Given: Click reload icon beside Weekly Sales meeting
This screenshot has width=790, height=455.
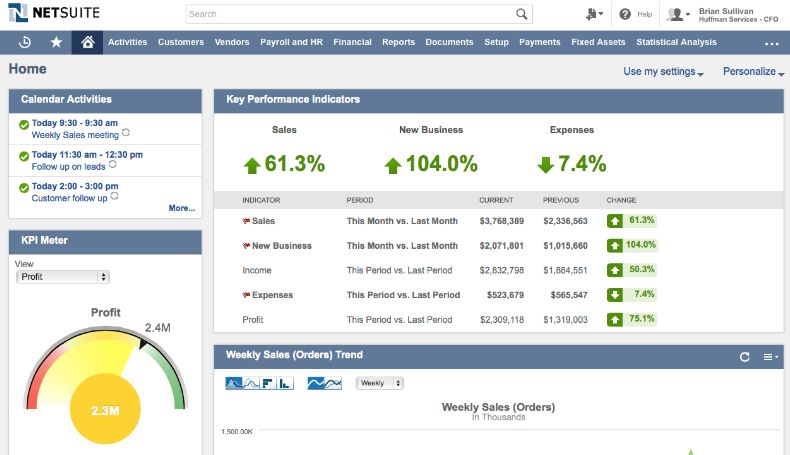Looking at the screenshot, I should click(x=126, y=133).
